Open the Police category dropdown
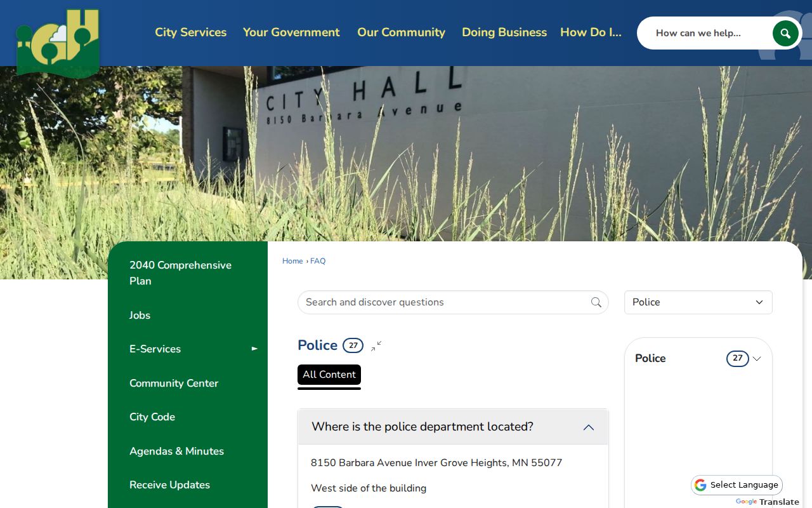This screenshot has width=812, height=508. [698, 302]
